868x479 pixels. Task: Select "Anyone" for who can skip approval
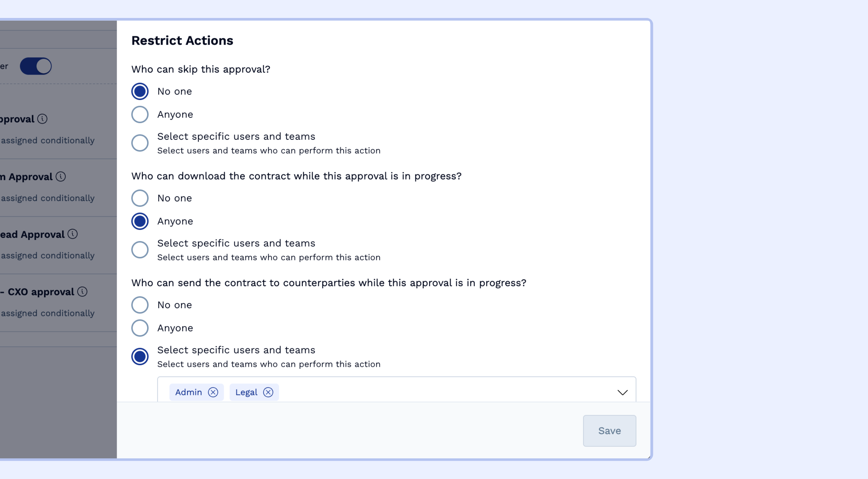[x=139, y=114]
